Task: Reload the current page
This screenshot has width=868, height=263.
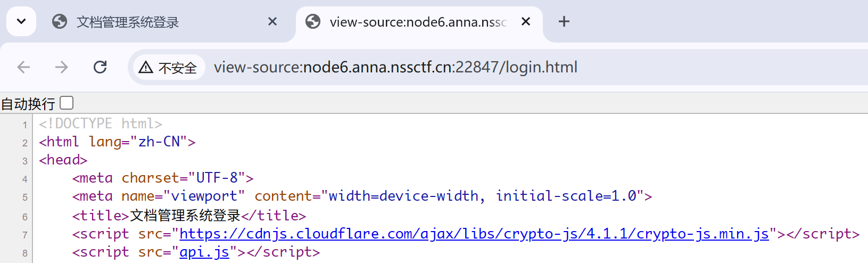Action: (x=100, y=67)
